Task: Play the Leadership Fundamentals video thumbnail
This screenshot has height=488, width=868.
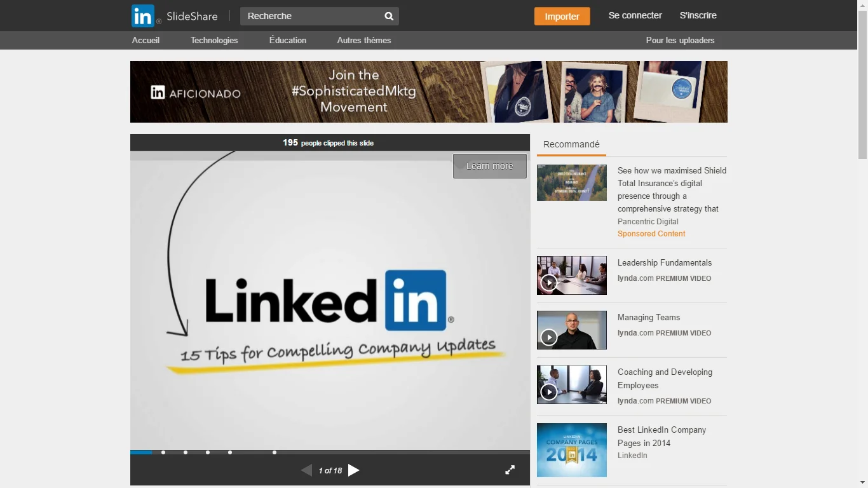Action: point(572,275)
